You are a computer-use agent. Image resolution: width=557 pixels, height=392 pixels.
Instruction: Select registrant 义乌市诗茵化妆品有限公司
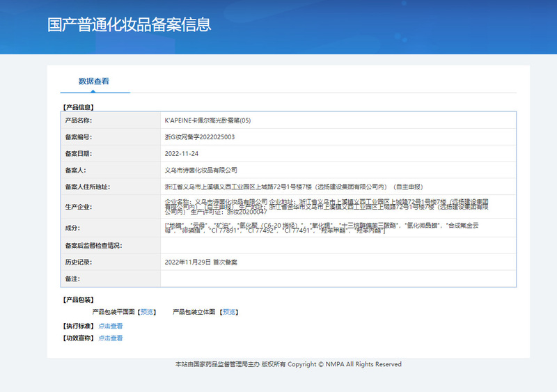201,170
